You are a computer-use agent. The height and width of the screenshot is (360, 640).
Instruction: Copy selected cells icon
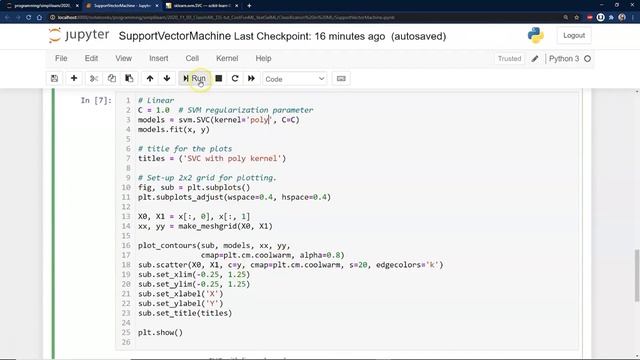[x=111, y=78]
